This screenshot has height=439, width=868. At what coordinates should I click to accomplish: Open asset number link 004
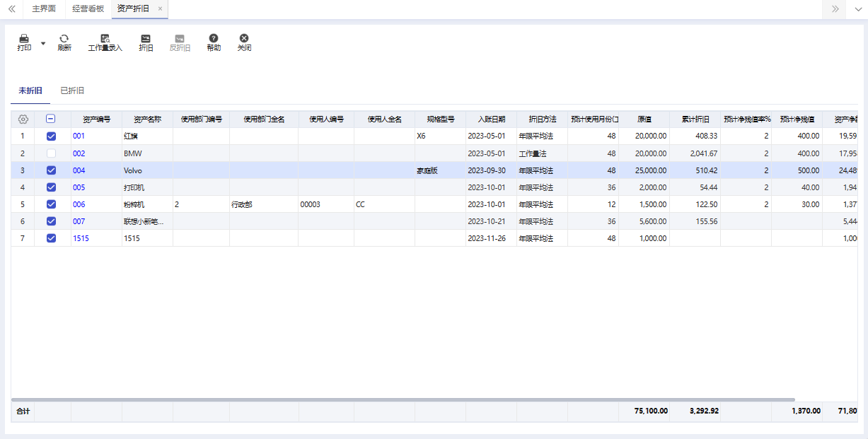(79, 170)
